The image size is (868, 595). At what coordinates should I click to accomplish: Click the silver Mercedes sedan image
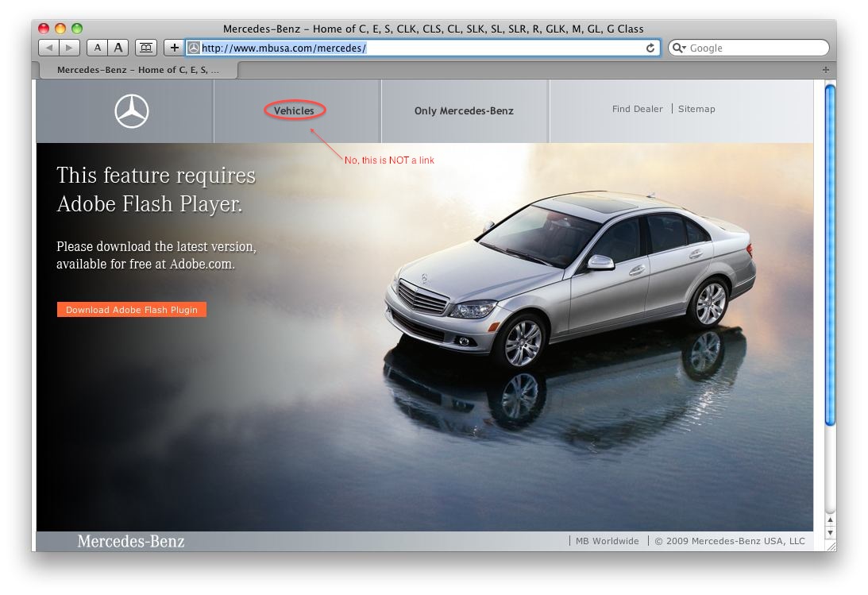click(570, 280)
